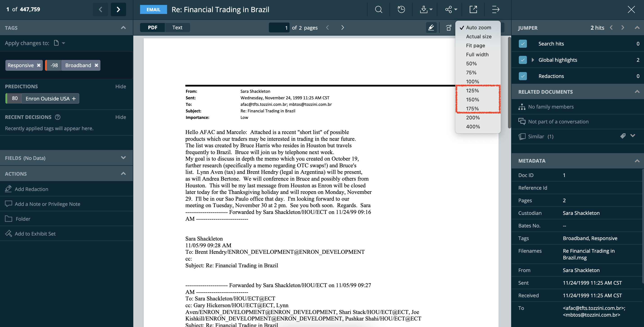Set zoom to 100%
The width and height of the screenshot is (644, 327).
[478, 82]
